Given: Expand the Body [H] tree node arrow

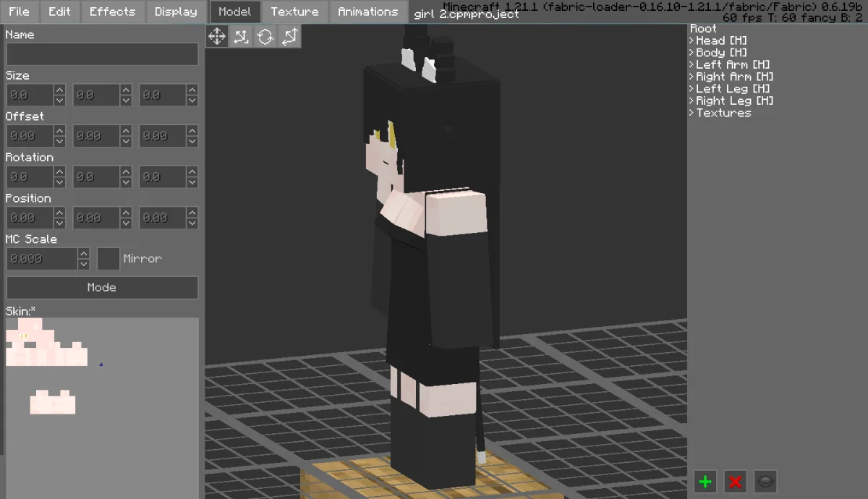Looking at the screenshot, I should (x=692, y=53).
